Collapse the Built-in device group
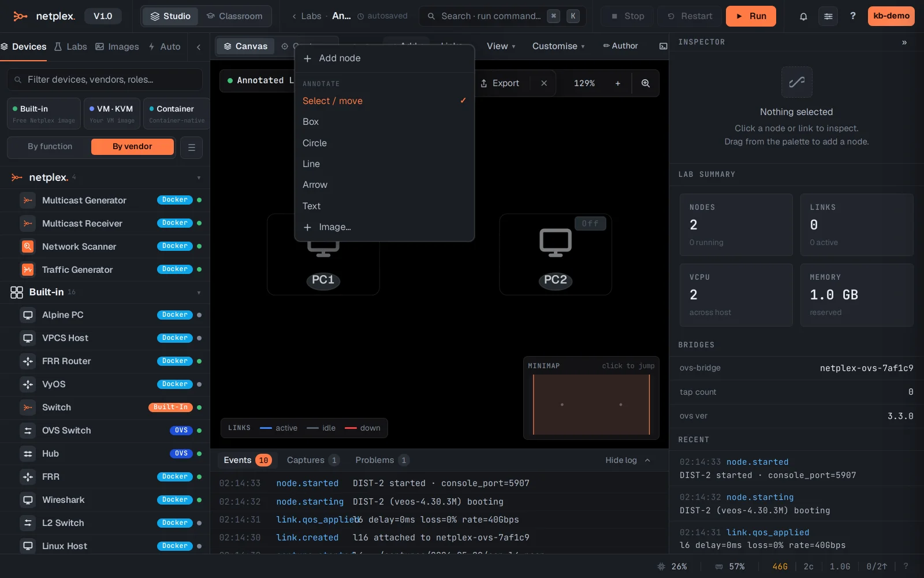This screenshot has width=924, height=578. click(x=199, y=293)
